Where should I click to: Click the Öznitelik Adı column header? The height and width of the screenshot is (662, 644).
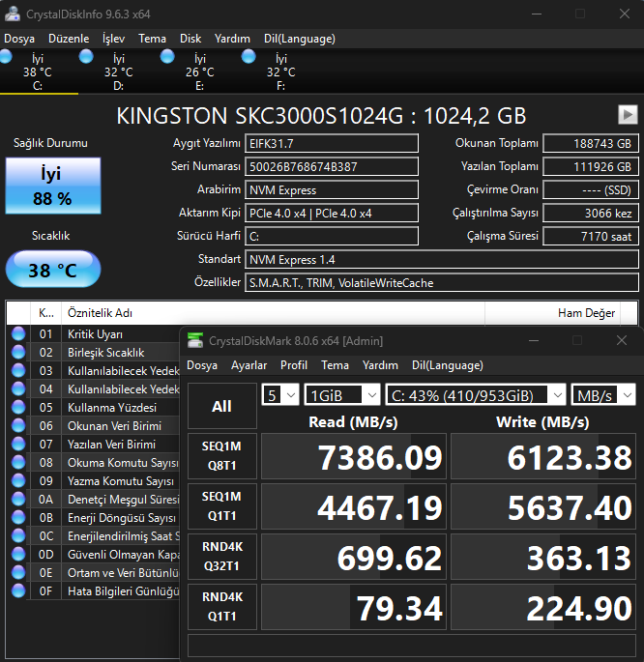[273, 313]
